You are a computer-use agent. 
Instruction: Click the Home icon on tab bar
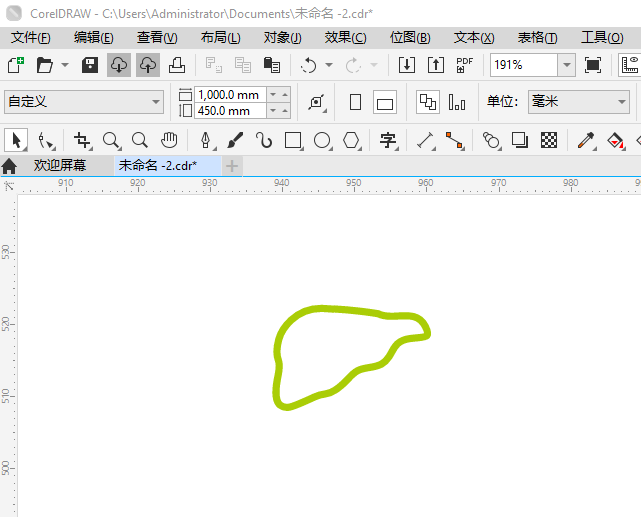(9, 166)
